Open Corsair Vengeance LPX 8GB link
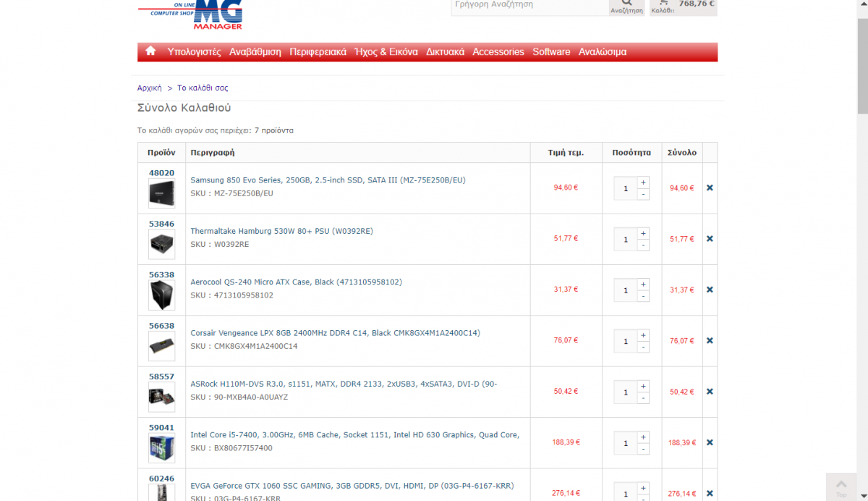Image resolution: width=868 pixels, height=501 pixels. pyautogui.click(x=335, y=333)
